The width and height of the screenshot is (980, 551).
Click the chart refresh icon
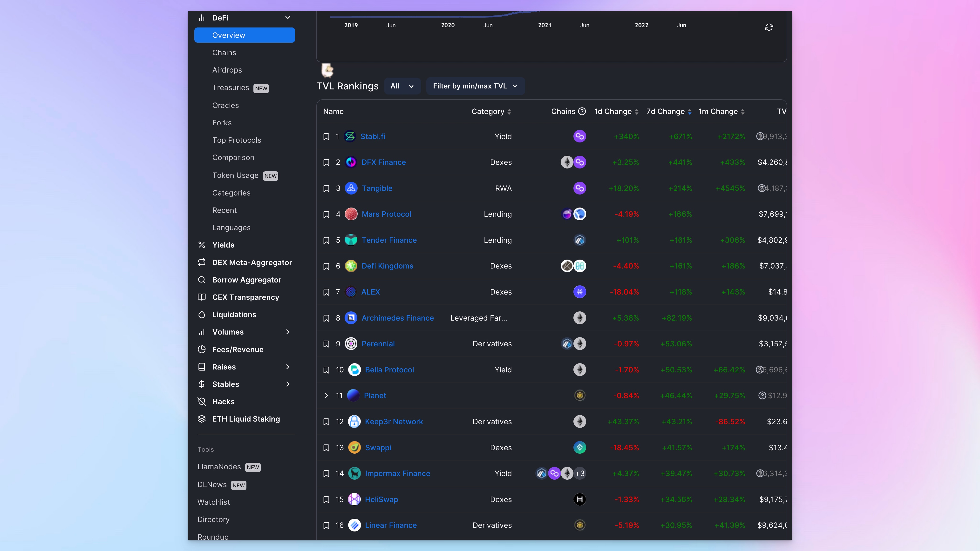[x=769, y=27]
